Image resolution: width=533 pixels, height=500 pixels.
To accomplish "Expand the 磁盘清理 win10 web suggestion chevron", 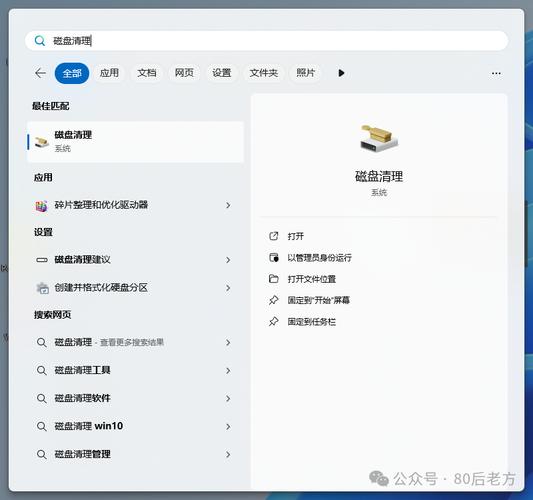I will pos(228,427).
